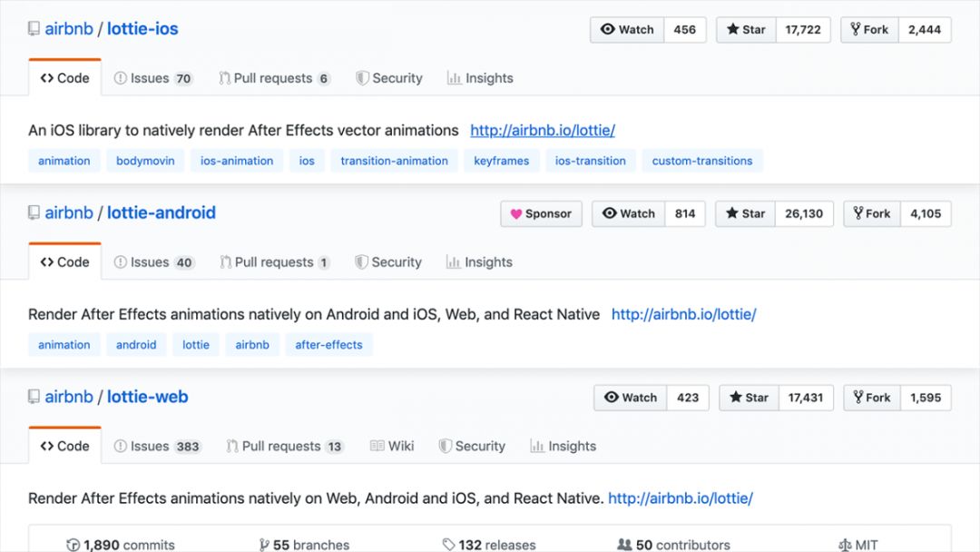Viewport: 980px width, 552px height.
Task: Open airbnb owner link next to lottie-web
Action: (x=69, y=397)
